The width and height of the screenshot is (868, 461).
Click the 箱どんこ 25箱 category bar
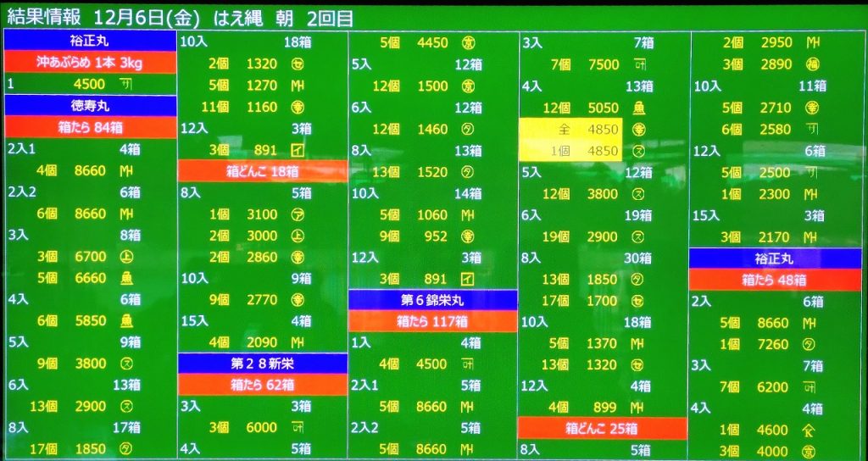(x=603, y=429)
